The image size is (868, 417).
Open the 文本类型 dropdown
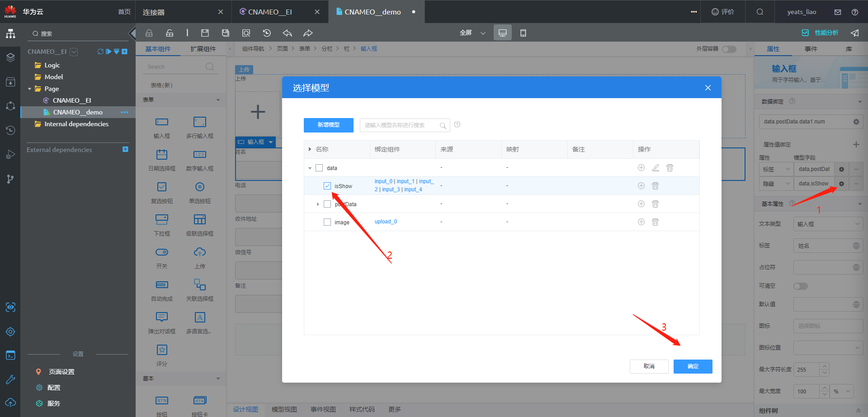(828, 224)
